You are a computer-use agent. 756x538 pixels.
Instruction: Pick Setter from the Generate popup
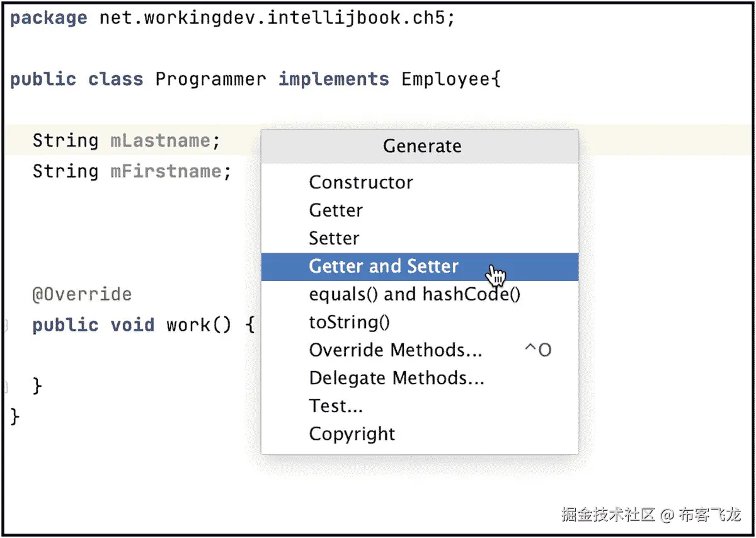pos(334,238)
